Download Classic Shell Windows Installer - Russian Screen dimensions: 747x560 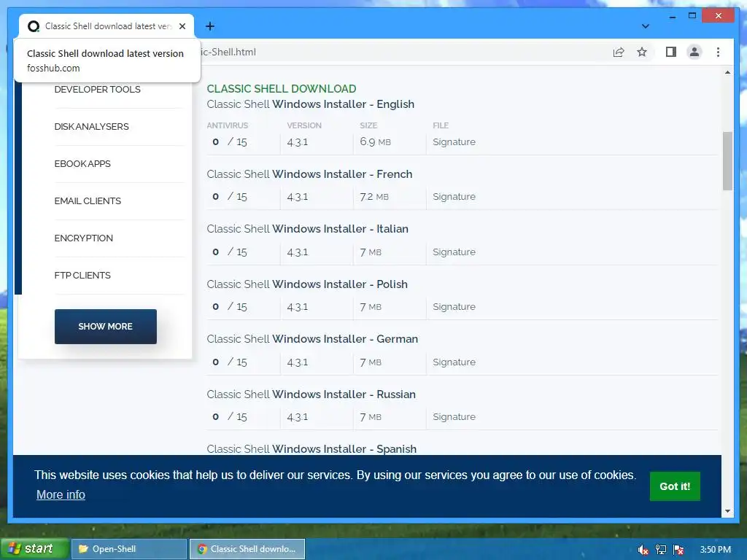coord(311,394)
